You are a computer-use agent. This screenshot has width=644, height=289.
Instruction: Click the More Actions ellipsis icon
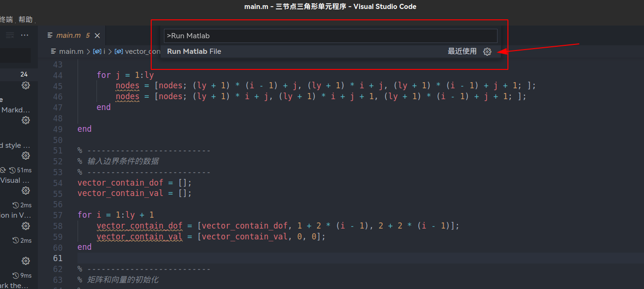pyautogui.click(x=25, y=35)
